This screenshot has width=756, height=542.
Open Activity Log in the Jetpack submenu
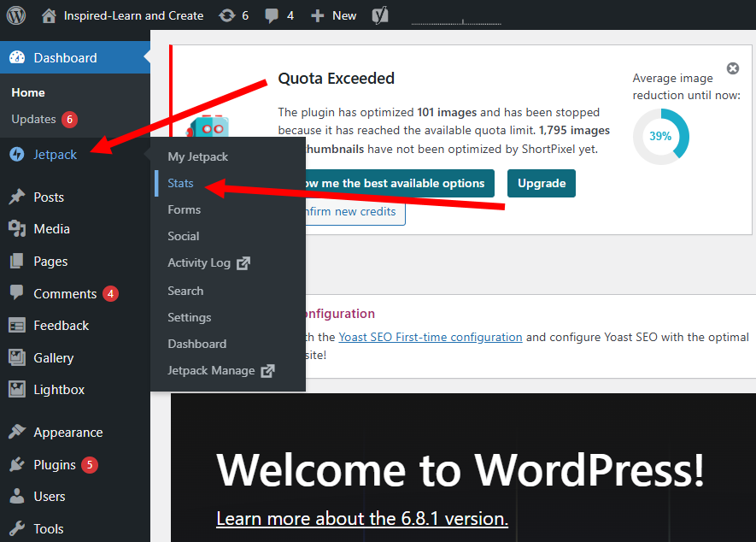click(x=199, y=263)
